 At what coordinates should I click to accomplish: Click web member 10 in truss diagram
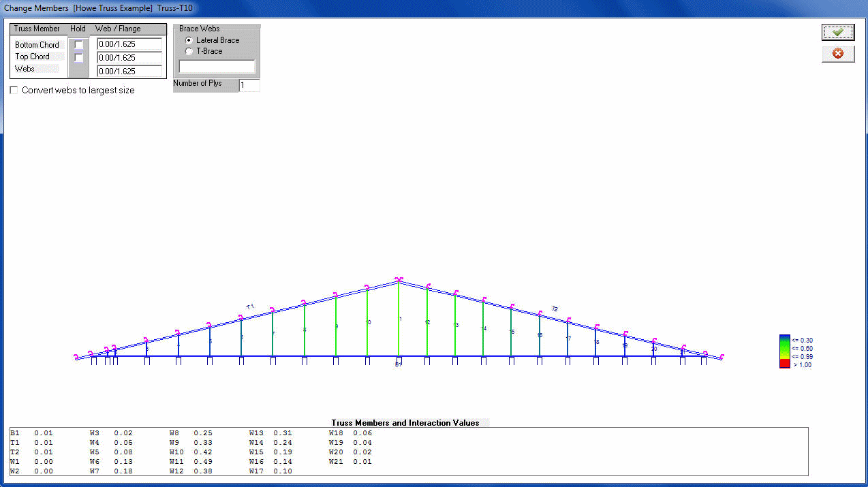point(367,322)
